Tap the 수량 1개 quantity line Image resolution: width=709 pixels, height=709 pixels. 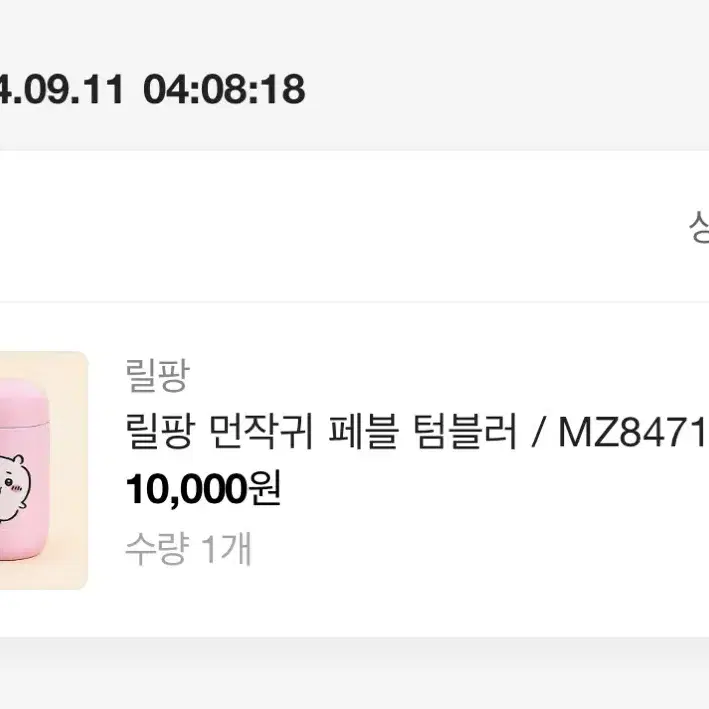188,548
